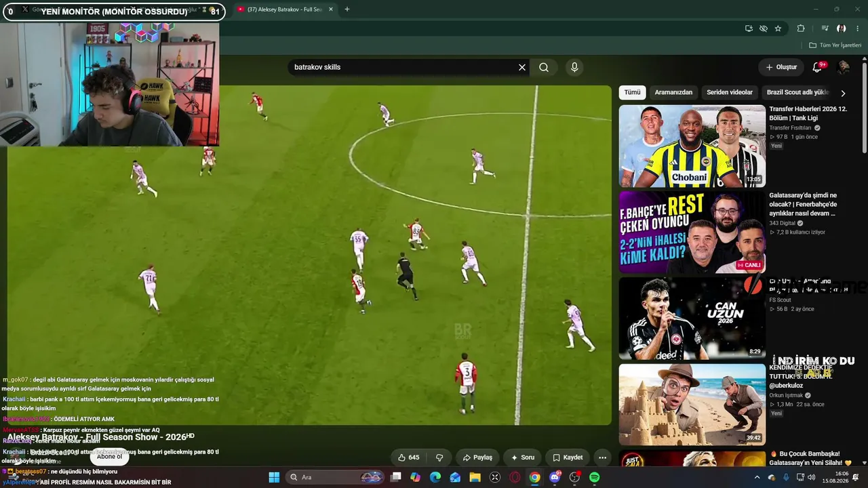Open the 343 Digital channel name
The image size is (868, 488).
(783, 223)
